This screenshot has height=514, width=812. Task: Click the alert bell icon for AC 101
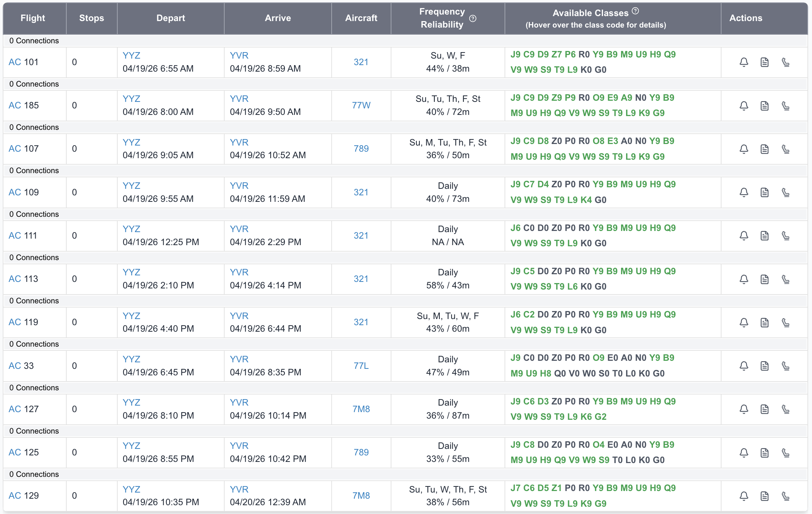[744, 62]
